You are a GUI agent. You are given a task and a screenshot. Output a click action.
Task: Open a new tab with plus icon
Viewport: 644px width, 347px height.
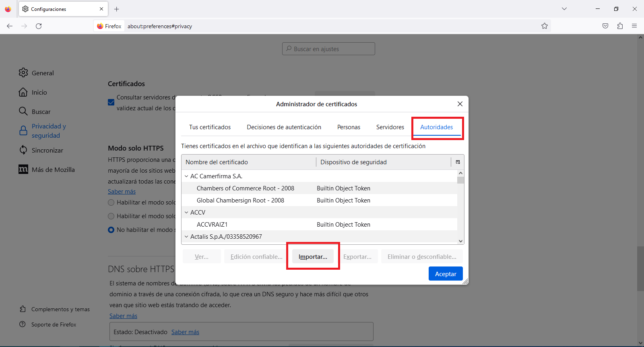[116, 9]
